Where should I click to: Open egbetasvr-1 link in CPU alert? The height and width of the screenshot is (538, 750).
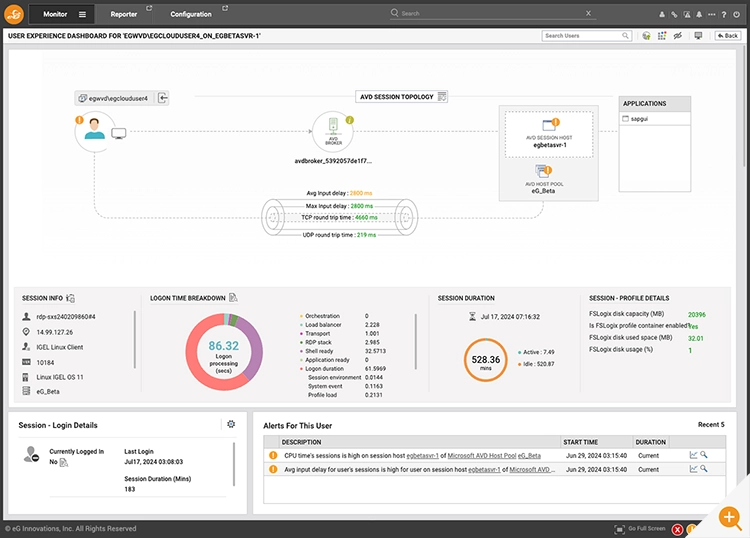422,456
